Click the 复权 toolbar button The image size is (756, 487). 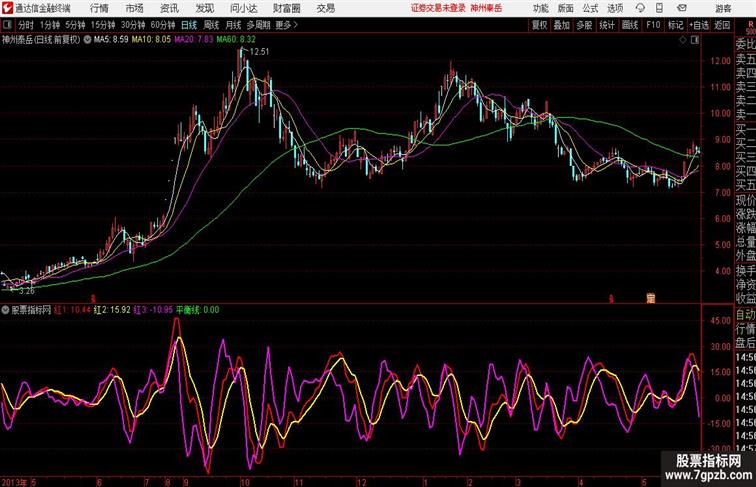click(539, 25)
